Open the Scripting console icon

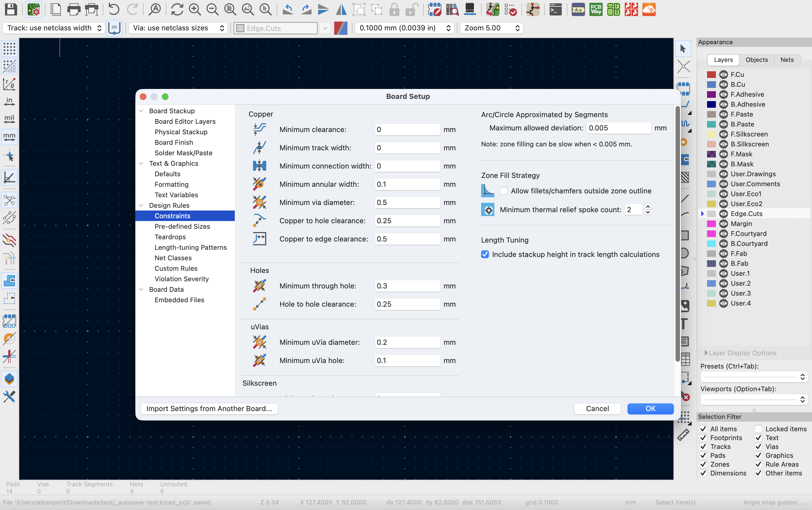coord(555,9)
